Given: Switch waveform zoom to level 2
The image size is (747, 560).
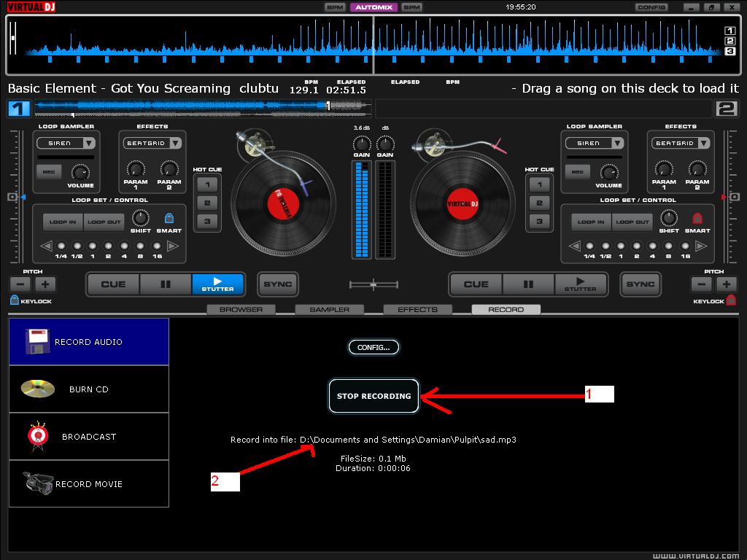Looking at the screenshot, I should 729,41.
